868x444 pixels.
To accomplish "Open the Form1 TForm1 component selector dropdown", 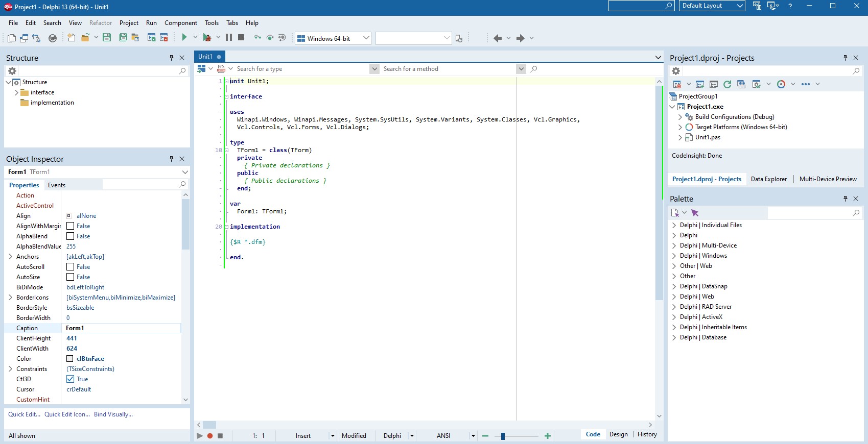I will point(185,172).
